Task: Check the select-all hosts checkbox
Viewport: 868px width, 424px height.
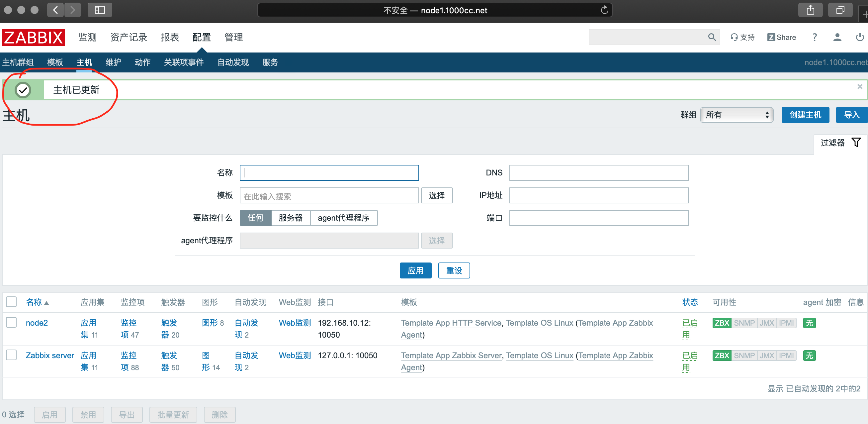Action: (x=12, y=302)
